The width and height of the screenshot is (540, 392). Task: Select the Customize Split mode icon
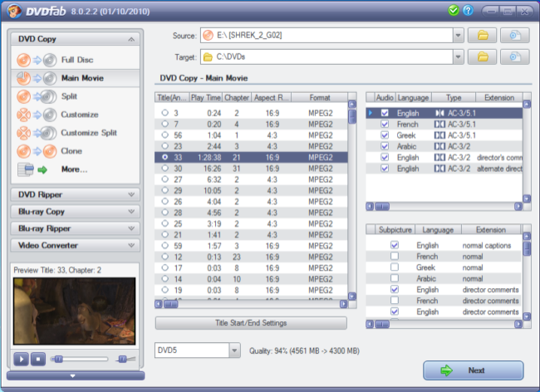pos(36,133)
